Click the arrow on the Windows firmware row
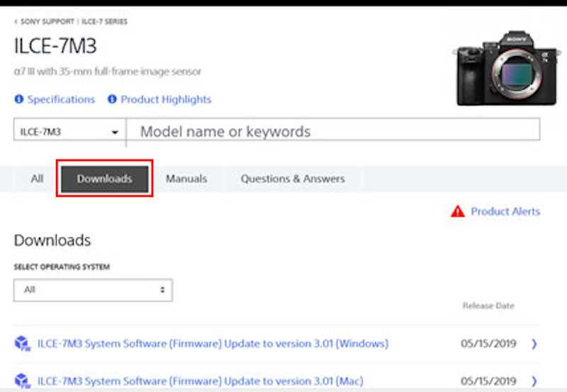Screen dimensions: 567x392 534,344
